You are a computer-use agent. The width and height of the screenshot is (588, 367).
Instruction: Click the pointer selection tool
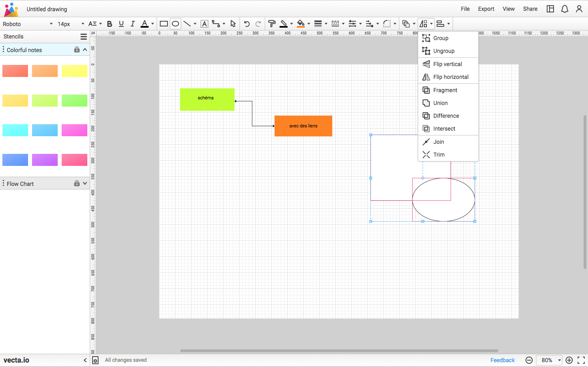coord(233,24)
